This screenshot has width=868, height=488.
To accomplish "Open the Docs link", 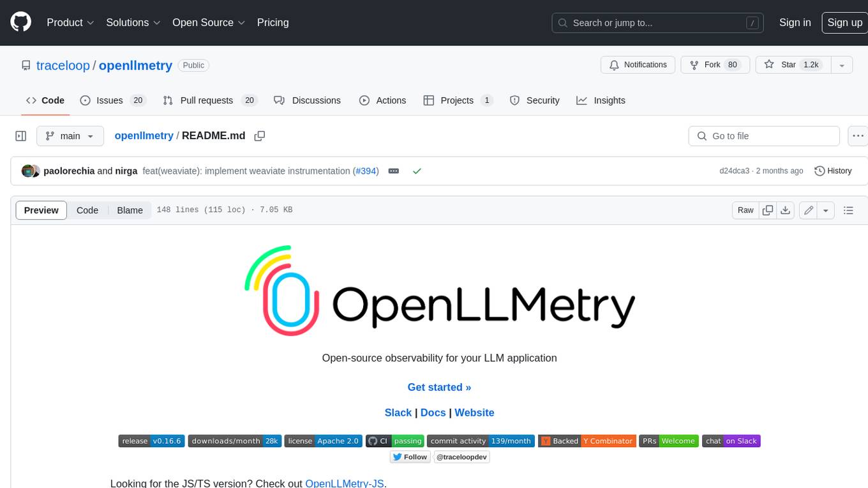I will pos(433,413).
